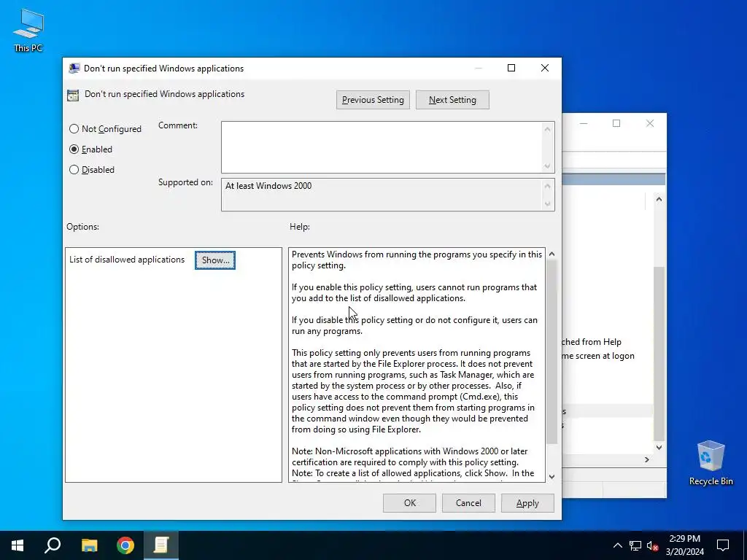Click the dialog title bar icon
Screen dimensions: 747x560
pos(74,68)
